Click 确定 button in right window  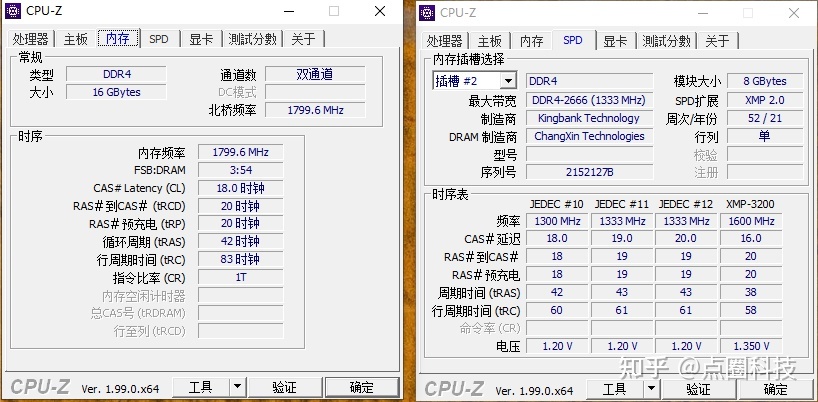[776, 389]
